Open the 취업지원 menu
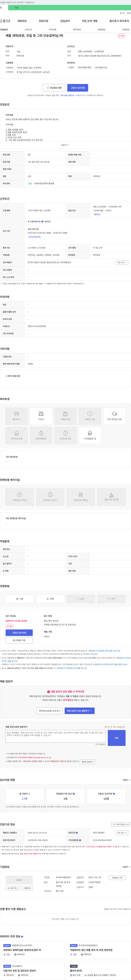131x980 pixels. [x=44, y=21]
